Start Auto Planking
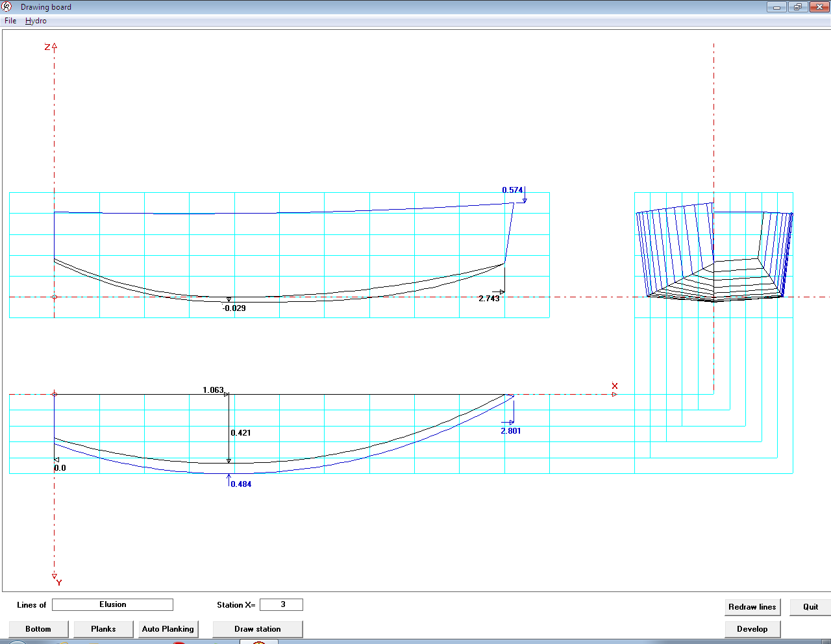This screenshot has width=831, height=644. click(x=167, y=629)
